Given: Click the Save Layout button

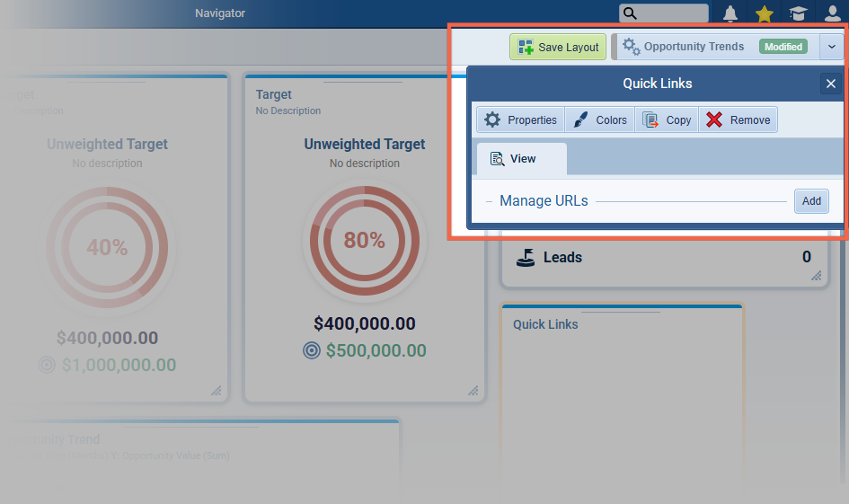Looking at the screenshot, I should point(558,47).
